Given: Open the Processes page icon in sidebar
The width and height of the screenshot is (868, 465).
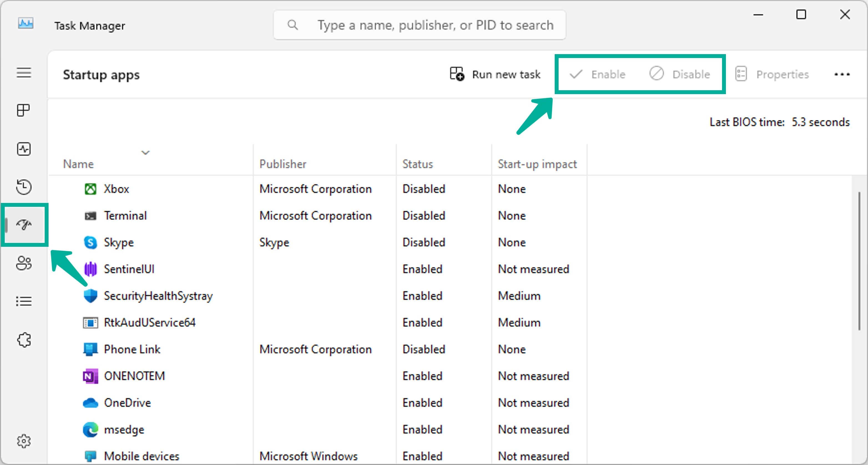Looking at the screenshot, I should click(24, 110).
